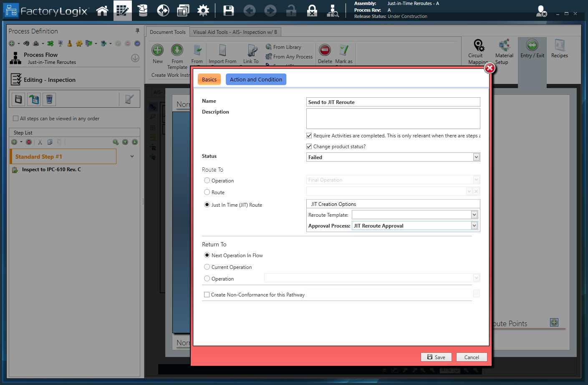Expand the Reroute Template dropdown

(x=474, y=215)
